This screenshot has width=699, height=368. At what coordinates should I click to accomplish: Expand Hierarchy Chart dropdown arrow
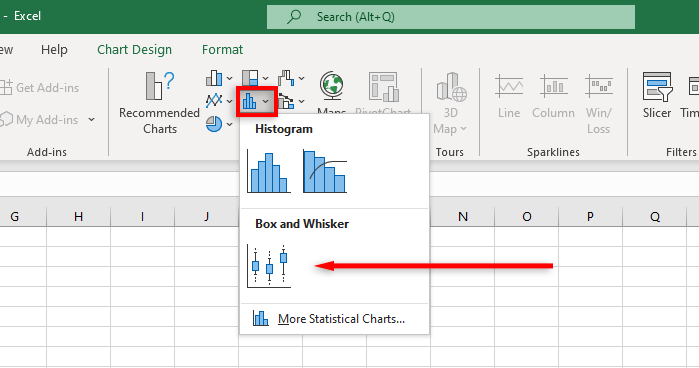[266, 79]
